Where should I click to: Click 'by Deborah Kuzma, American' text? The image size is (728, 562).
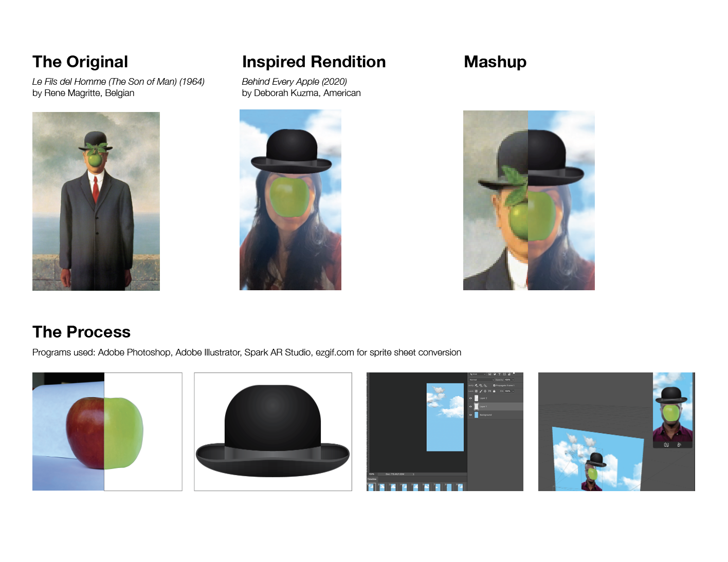coord(301,93)
